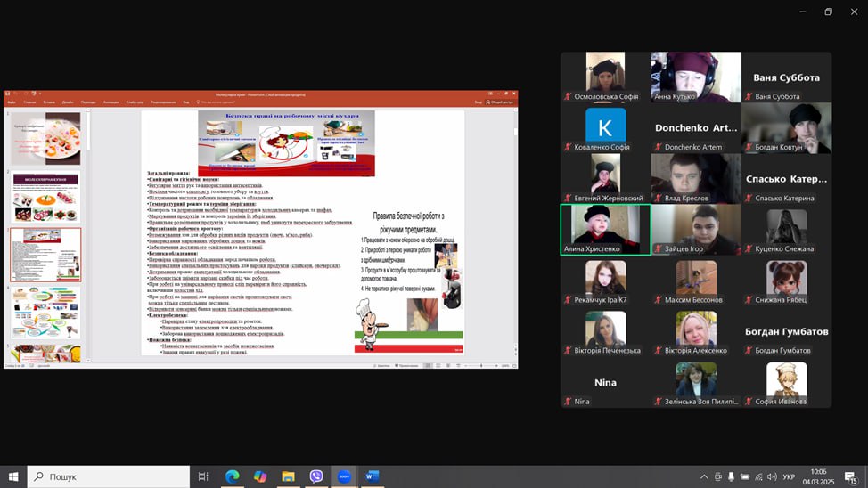Open the Файл menu in PowerPoint
Image resolution: width=868 pixels, height=488 pixels.
[x=12, y=102]
